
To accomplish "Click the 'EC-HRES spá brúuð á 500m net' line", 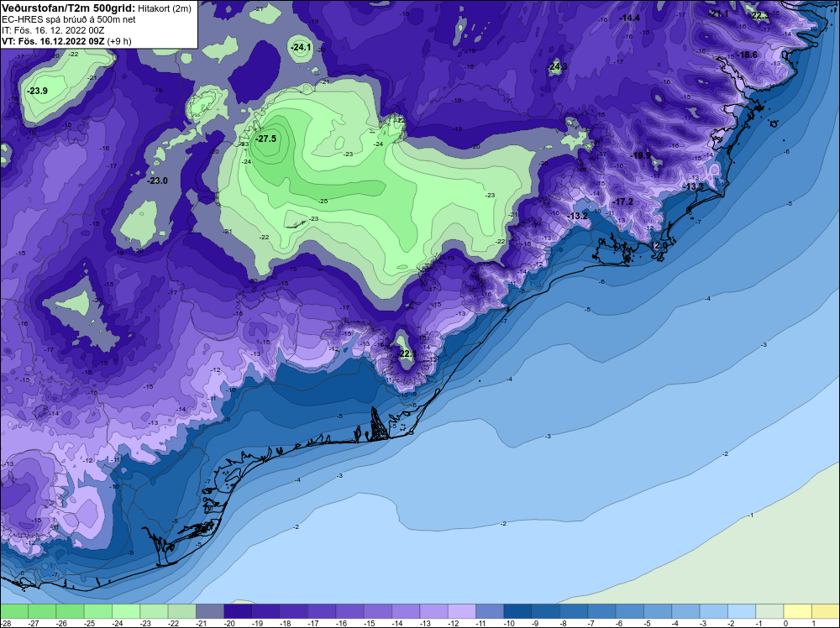I will (60, 19).
